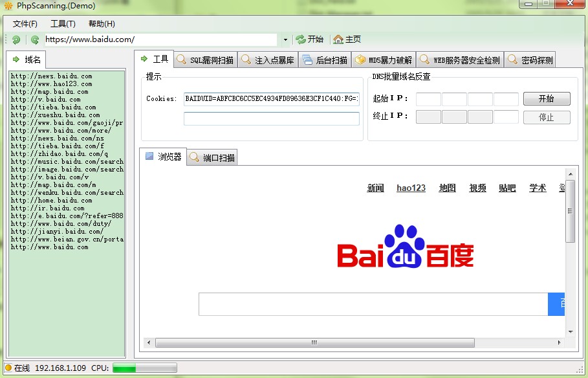The width and height of the screenshot is (588, 378).
Task: Expand the 工具(T) menu
Action: 62,23
